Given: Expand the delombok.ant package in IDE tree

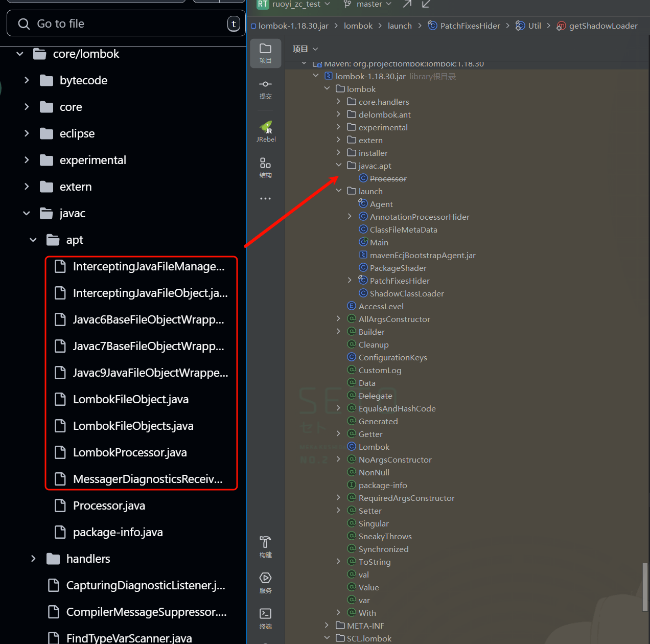Looking at the screenshot, I should click(x=338, y=114).
